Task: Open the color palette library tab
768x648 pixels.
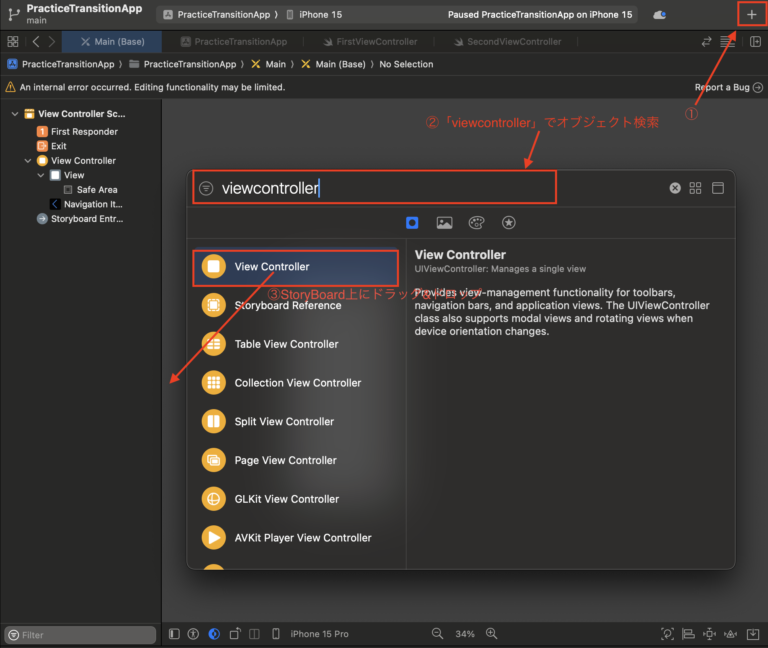Action: click(476, 223)
